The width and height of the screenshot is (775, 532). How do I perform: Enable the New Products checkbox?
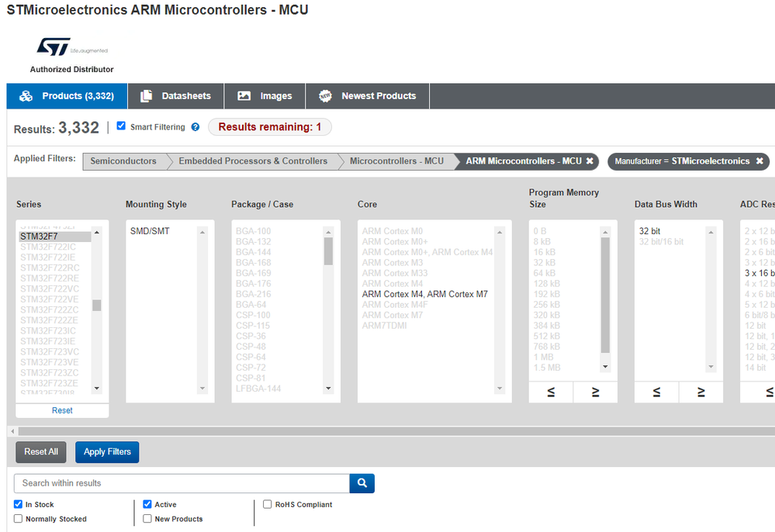coord(147,519)
